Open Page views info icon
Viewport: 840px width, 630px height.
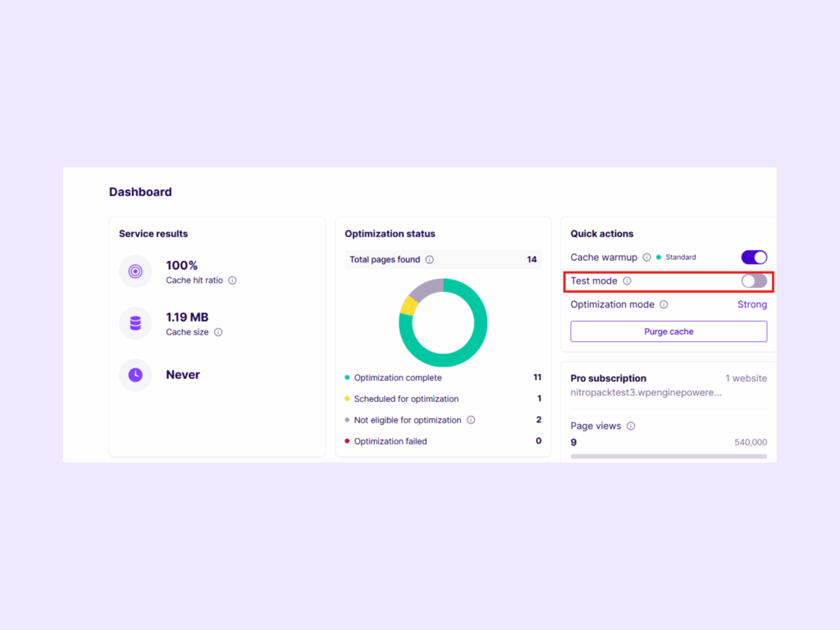(x=631, y=426)
